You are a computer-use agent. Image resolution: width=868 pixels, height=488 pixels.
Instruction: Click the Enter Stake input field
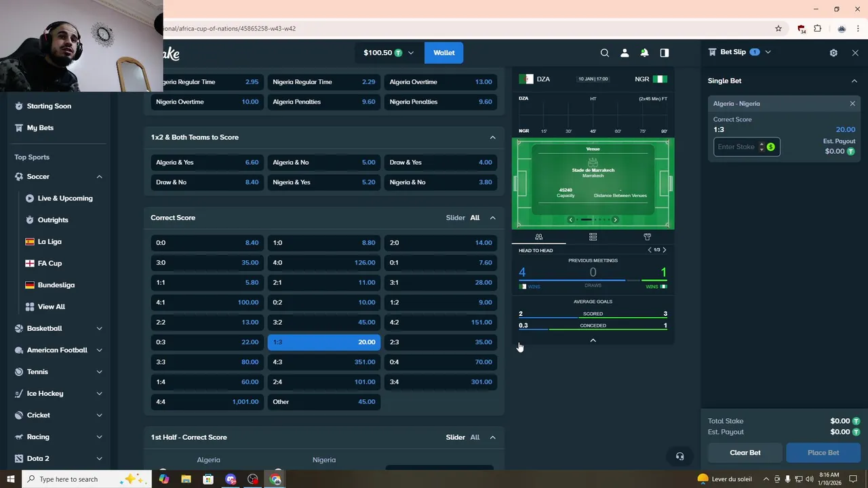point(736,147)
